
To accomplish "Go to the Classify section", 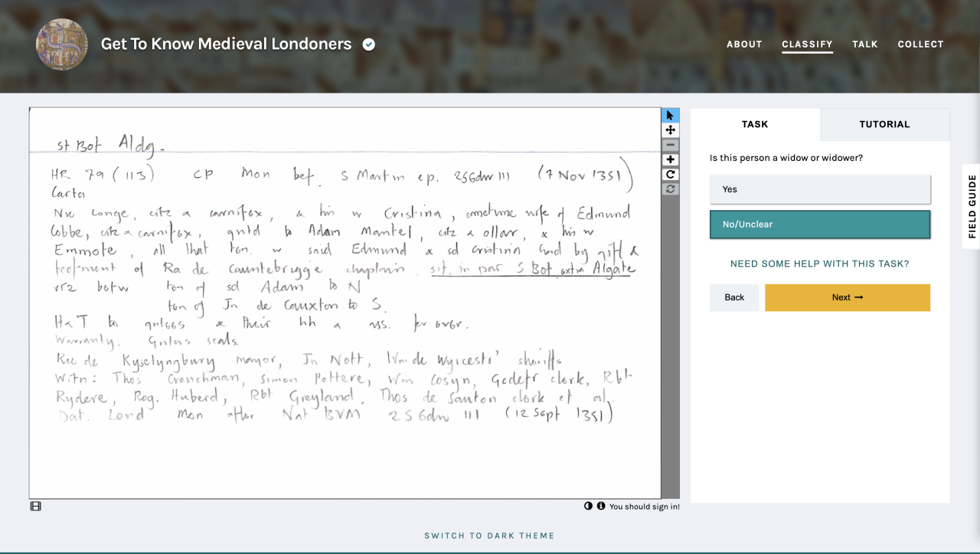I will [807, 44].
